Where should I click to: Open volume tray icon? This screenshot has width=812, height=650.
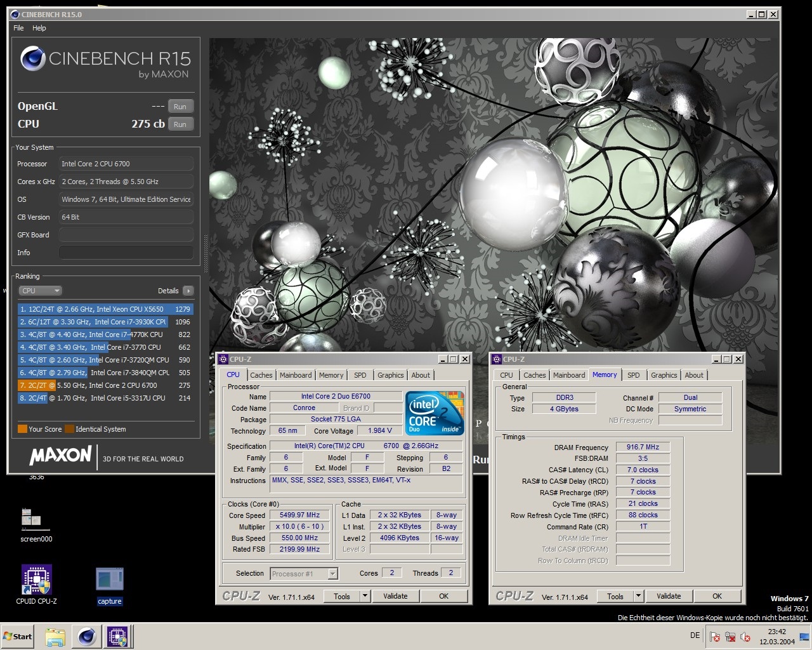point(745,637)
